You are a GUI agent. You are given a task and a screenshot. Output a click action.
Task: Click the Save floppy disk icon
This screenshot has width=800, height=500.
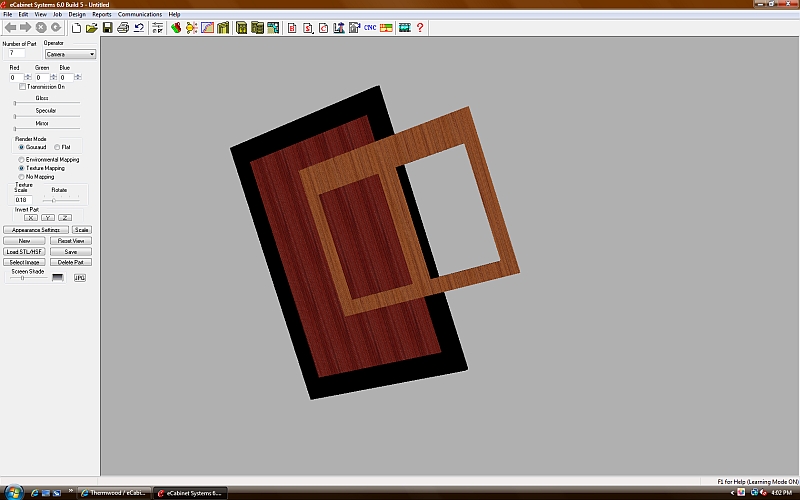click(x=106, y=28)
